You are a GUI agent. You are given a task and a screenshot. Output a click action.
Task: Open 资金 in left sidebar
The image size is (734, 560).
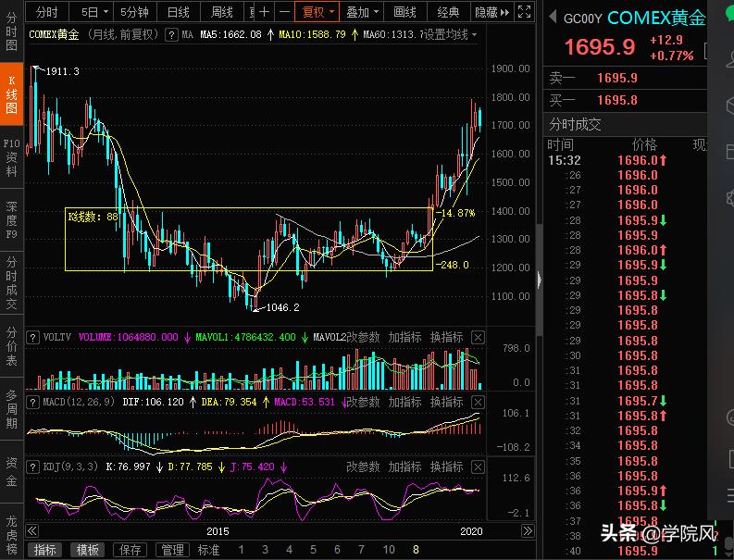[11, 471]
